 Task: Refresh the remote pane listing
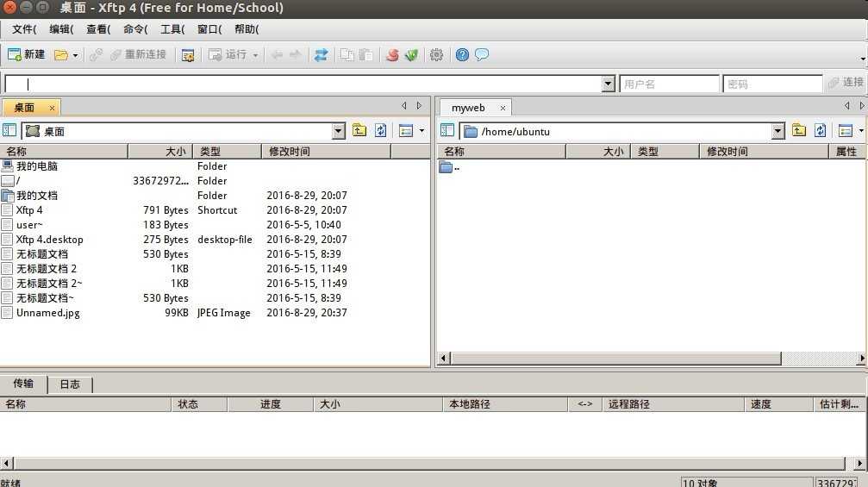coord(820,131)
